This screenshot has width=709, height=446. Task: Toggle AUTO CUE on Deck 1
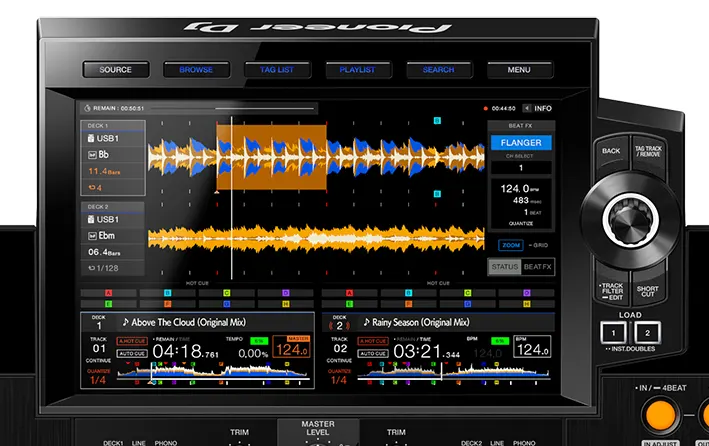132,353
